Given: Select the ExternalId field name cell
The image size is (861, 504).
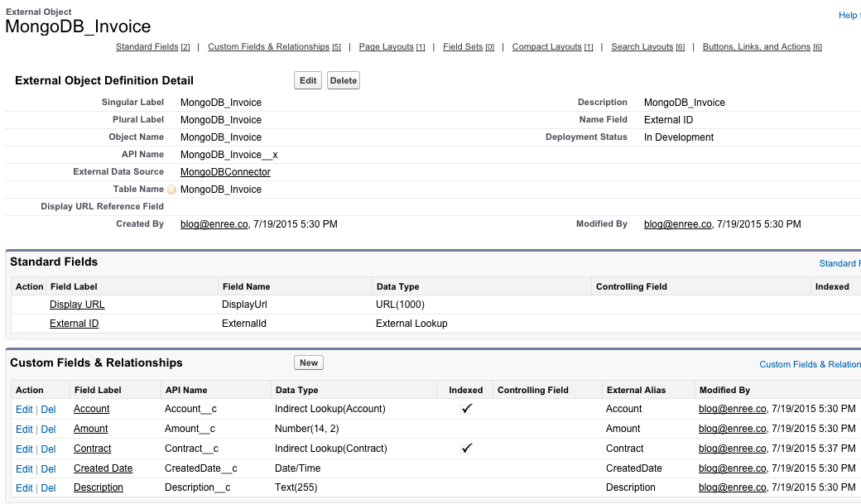Looking at the screenshot, I should point(243,324).
